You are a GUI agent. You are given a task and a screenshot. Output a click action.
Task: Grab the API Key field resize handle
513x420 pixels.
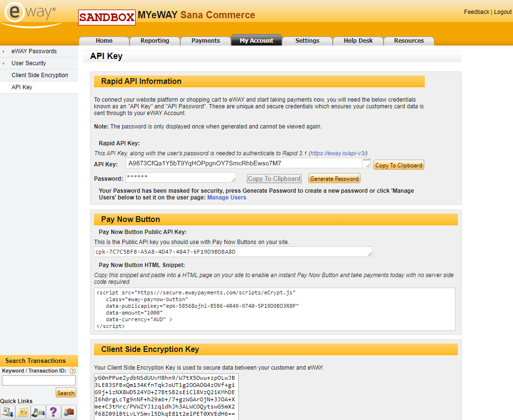[368, 166]
